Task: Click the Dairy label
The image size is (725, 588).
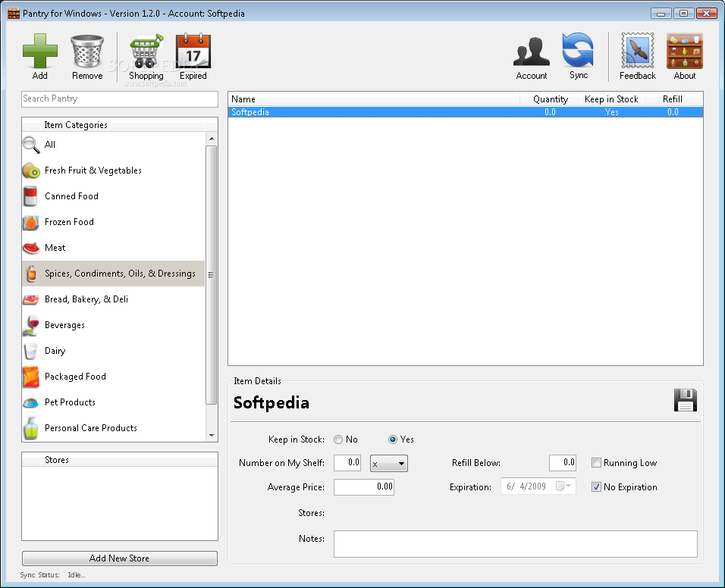Action: 55,351
